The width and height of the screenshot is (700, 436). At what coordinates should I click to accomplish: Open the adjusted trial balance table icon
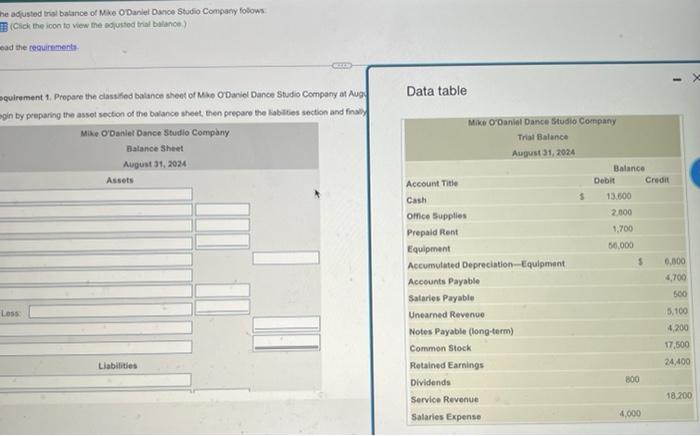[4, 26]
